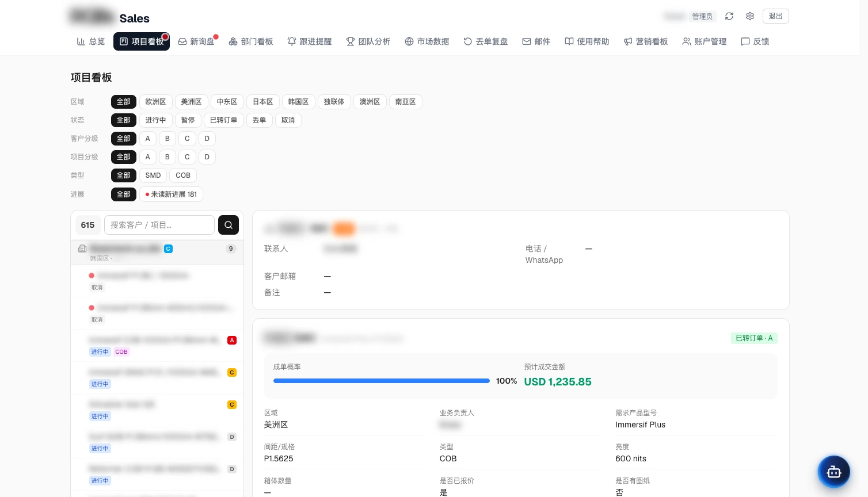Filter region by 中东区
868x497 pixels.
click(x=227, y=102)
